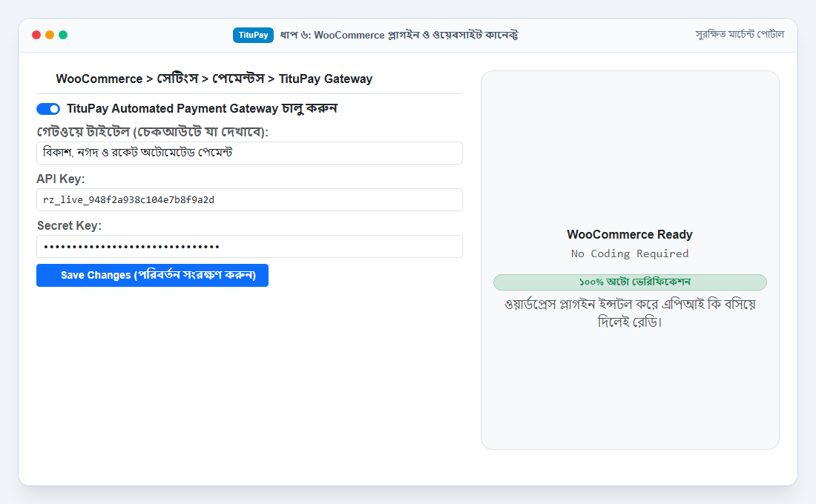
Task: Click the TituPay logo badge
Action: pyautogui.click(x=253, y=35)
